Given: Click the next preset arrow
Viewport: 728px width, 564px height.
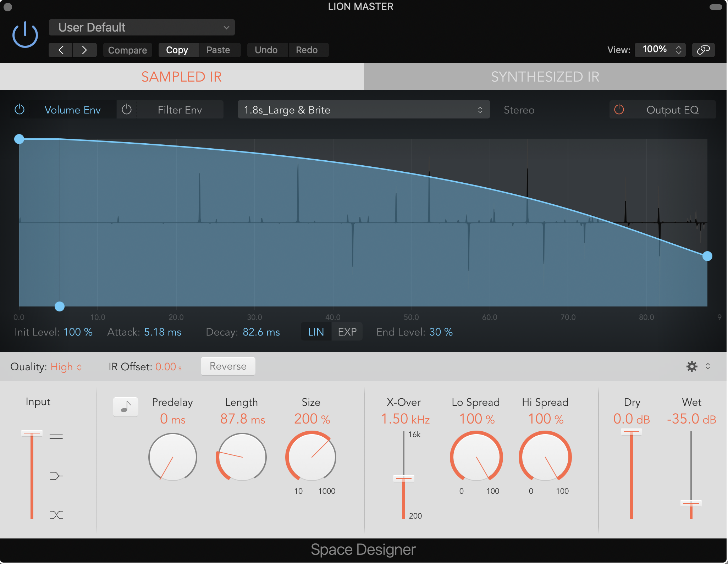Looking at the screenshot, I should coord(84,50).
